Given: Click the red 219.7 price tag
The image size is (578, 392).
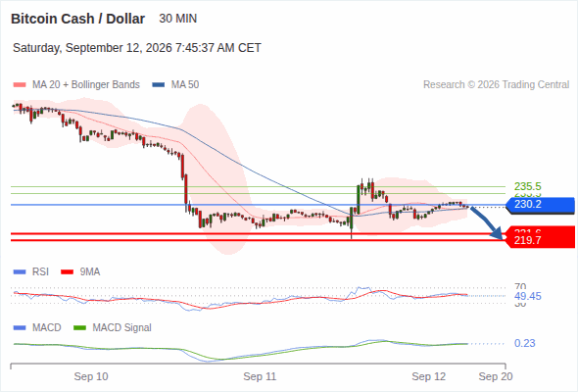Looking at the screenshot, I should 541,240.
